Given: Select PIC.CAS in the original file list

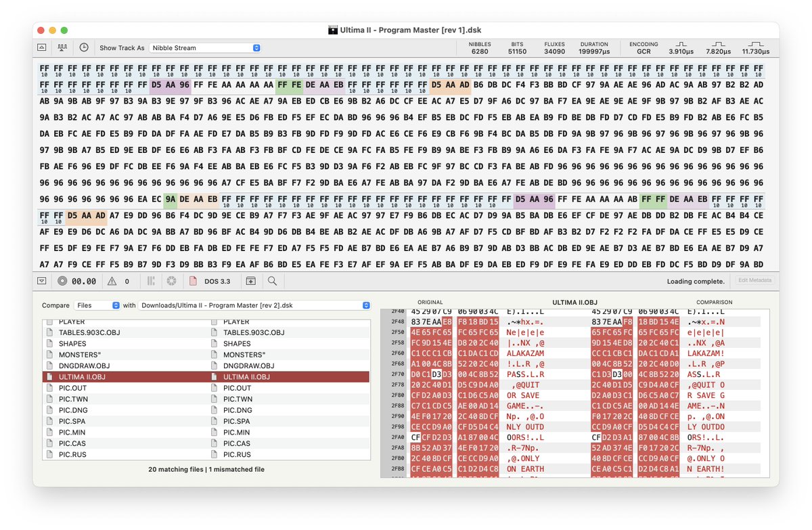Looking at the screenshot, I should click(x=72, y=443).
